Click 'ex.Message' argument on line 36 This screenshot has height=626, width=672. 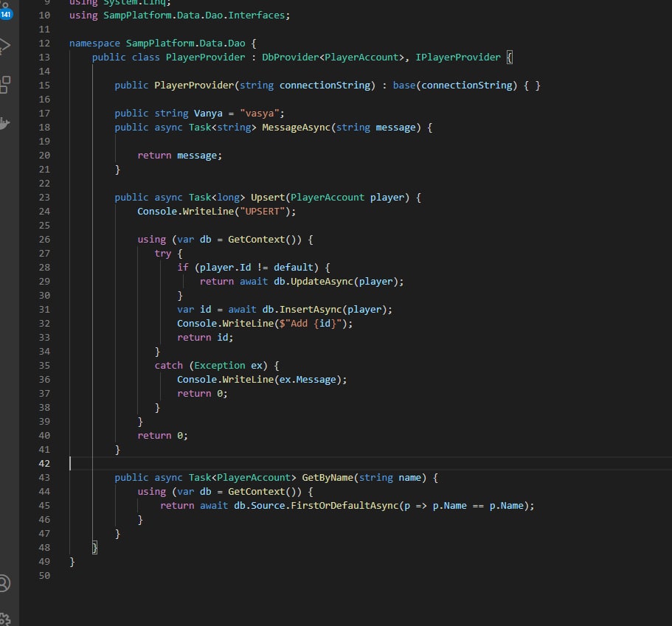(308, 380)
